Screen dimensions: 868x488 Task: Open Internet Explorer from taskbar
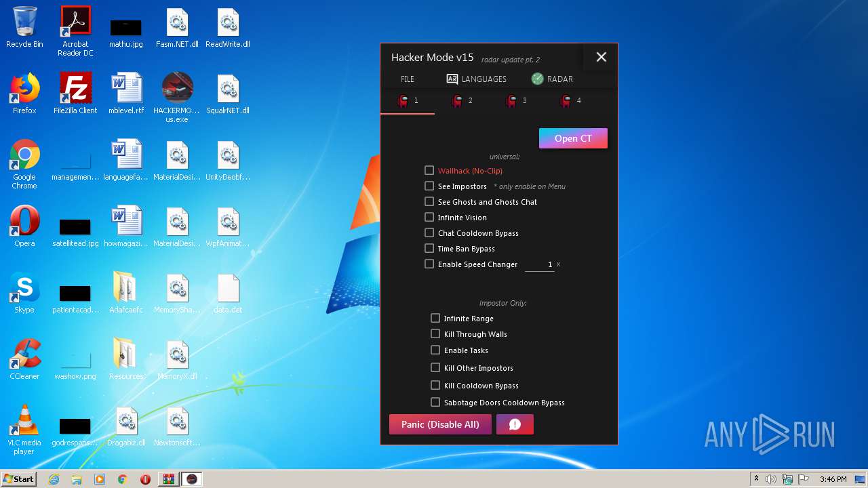point(54,479)
